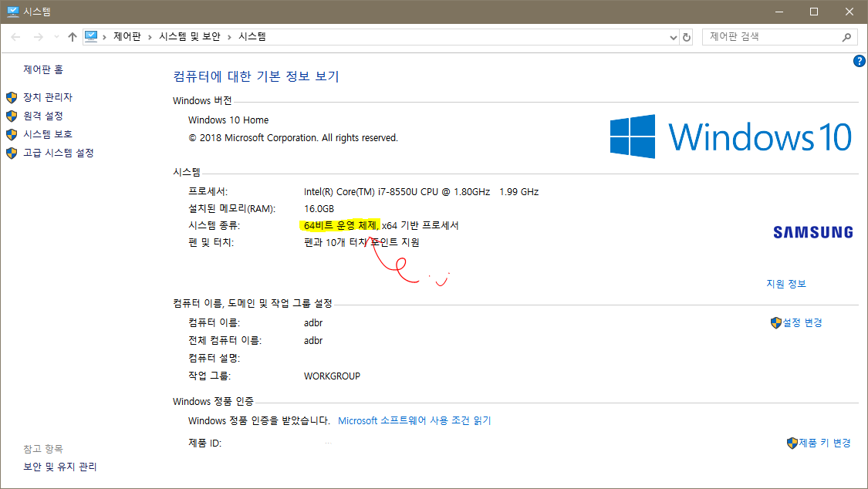Click the computer icon in address bar
Viewport: 868px width, 489px height.
tap(91, 36)
